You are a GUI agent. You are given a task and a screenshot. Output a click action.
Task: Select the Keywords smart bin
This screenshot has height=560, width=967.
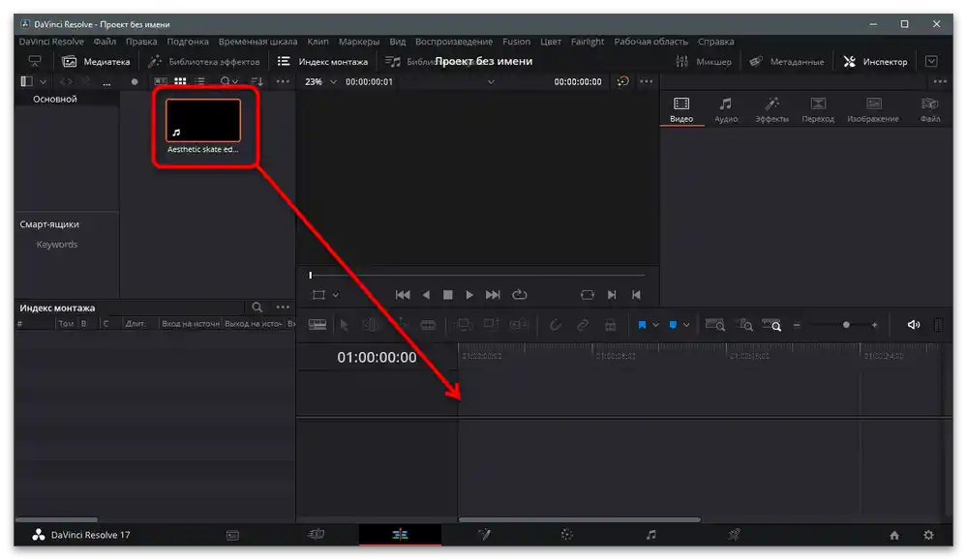pos(57,245)
